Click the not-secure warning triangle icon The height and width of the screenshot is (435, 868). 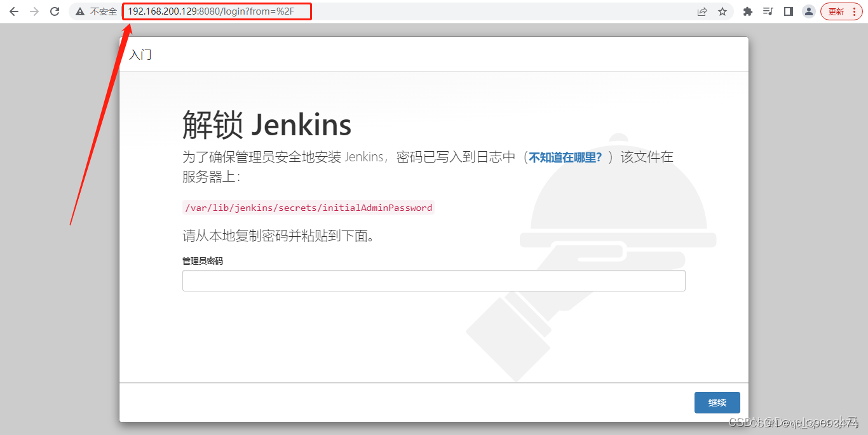pos(80,11)
